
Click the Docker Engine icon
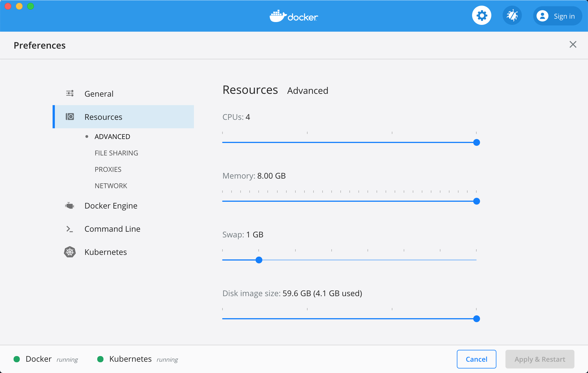[70, 206]
